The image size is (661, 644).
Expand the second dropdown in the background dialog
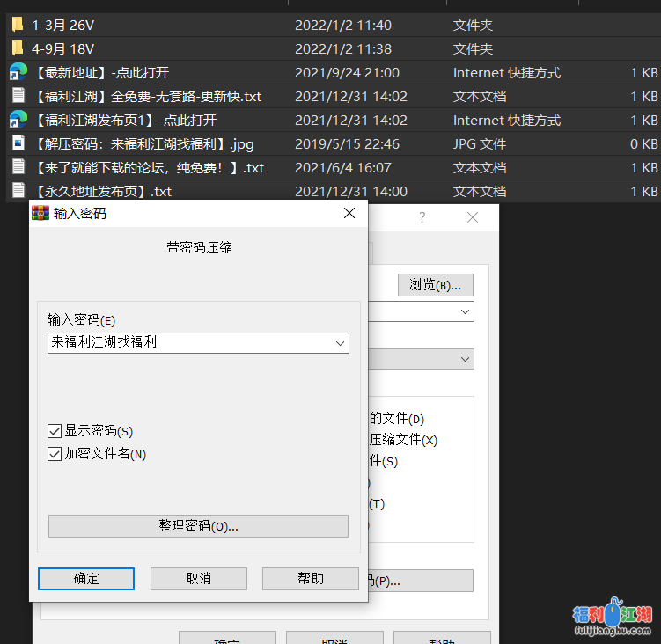pyautogui.click(x=465, y=359)
